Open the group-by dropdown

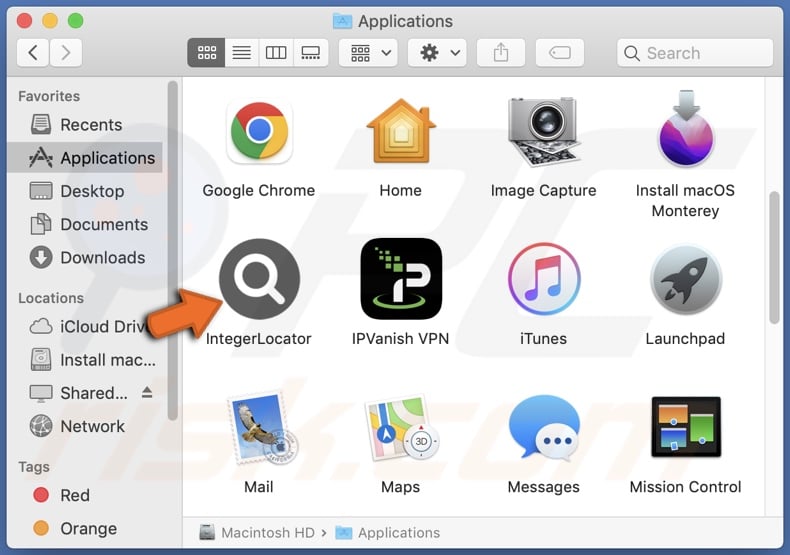point(368,52)
